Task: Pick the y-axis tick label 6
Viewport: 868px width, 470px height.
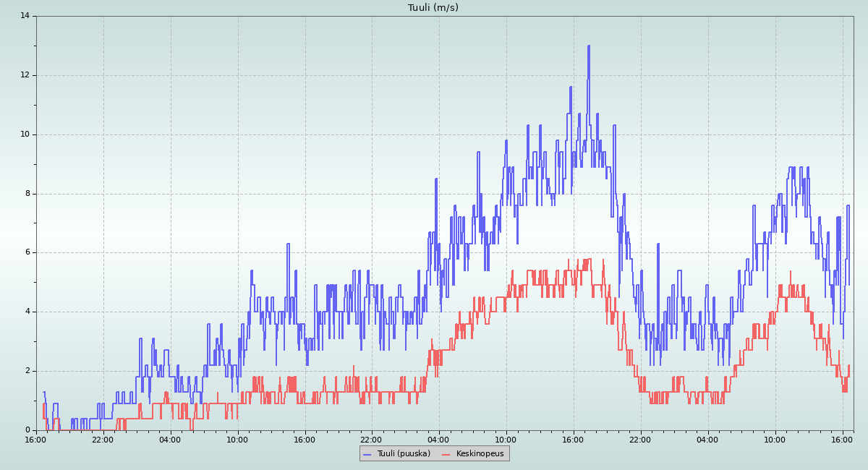Action: click(27, 252)
